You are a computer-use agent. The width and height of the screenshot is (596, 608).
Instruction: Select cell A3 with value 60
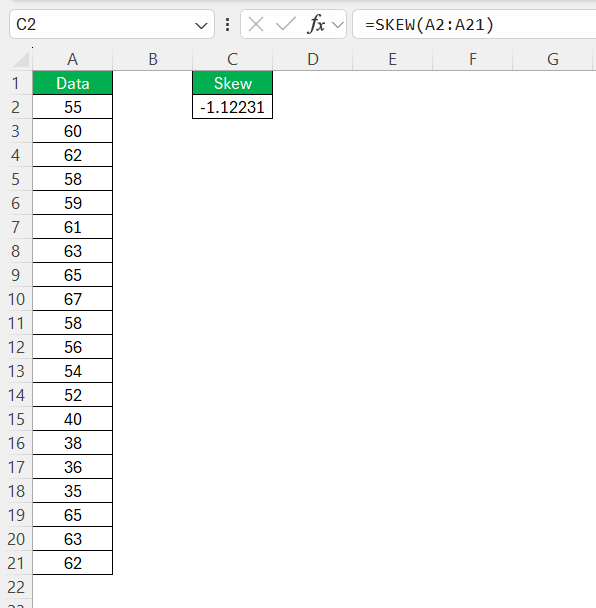(x=73, y=131)
